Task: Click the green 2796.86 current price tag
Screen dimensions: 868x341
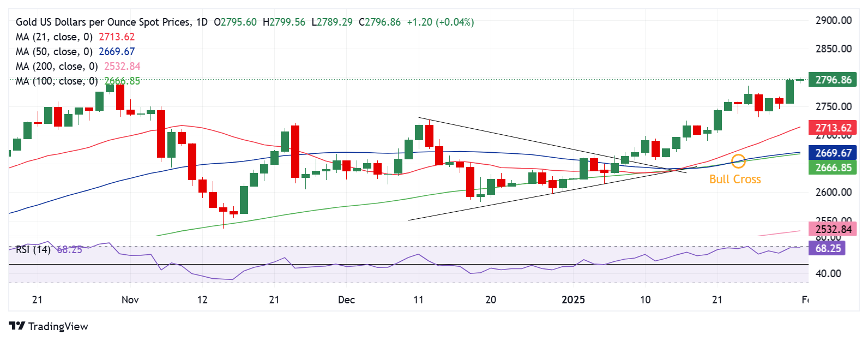Action: tap(833, 80)
